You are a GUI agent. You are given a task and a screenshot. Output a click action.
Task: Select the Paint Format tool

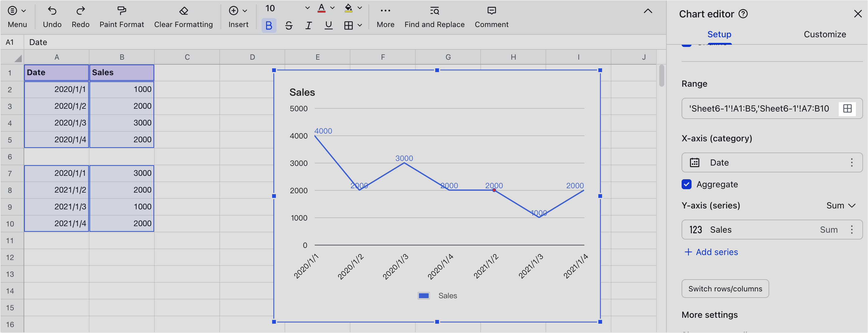pyautogui.click(x=121, y=15)
